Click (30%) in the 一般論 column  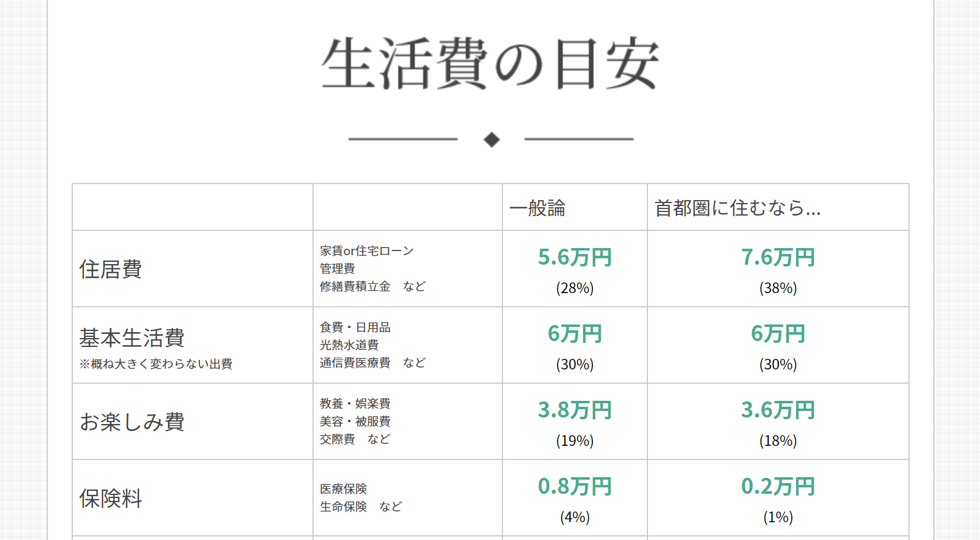575,364
